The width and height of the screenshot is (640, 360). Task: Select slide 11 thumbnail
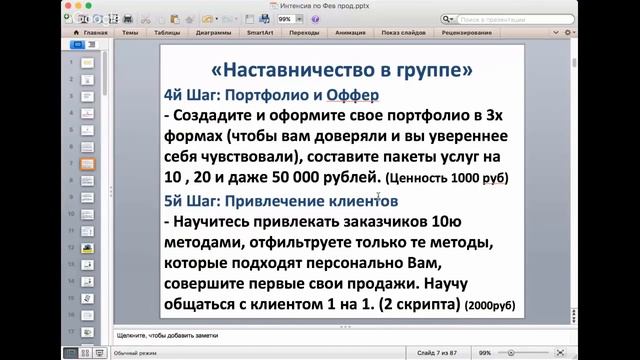(x=87, y=231)
